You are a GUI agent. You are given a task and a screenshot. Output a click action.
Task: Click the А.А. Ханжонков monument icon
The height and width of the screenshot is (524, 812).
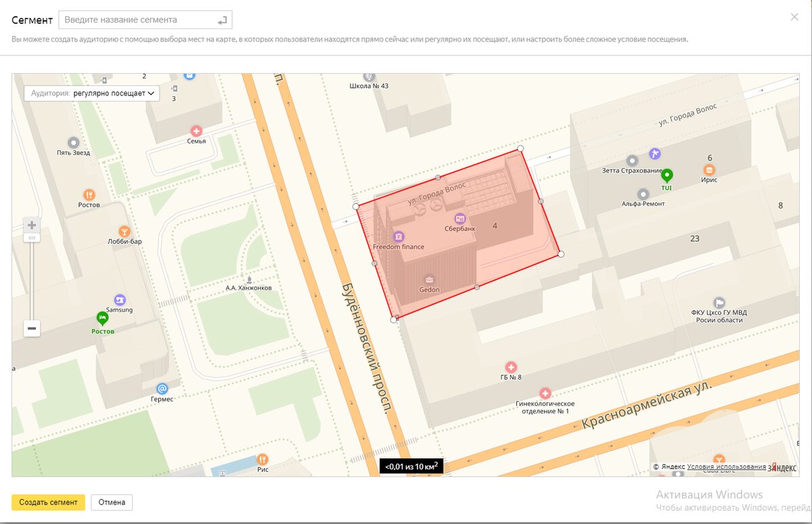click(x=249, y=279)
